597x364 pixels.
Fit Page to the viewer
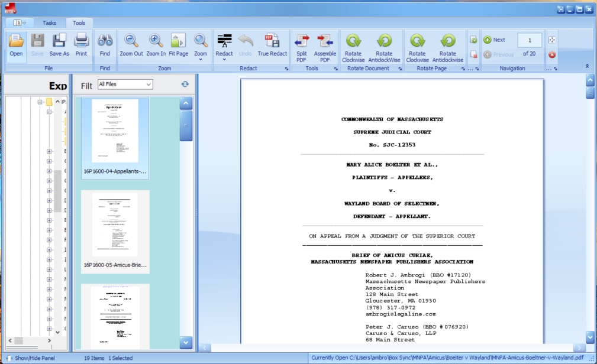coord(178,45)
